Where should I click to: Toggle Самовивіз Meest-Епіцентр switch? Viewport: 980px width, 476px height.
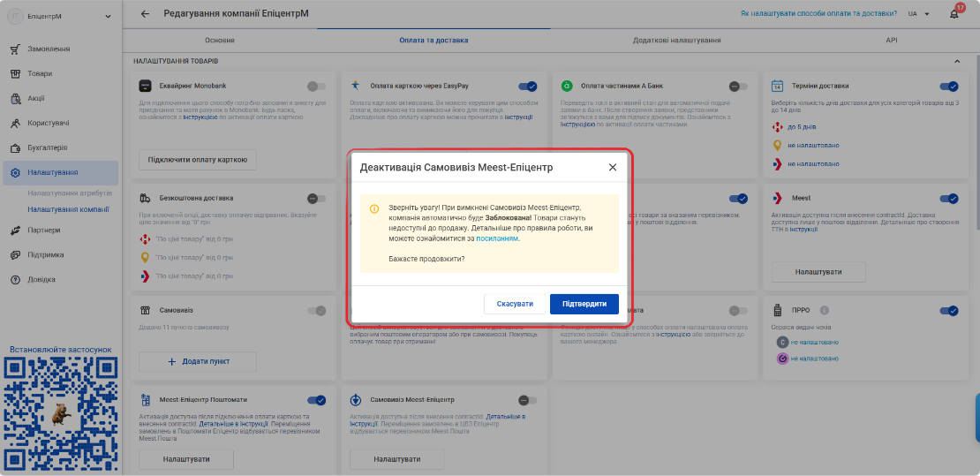528,400
